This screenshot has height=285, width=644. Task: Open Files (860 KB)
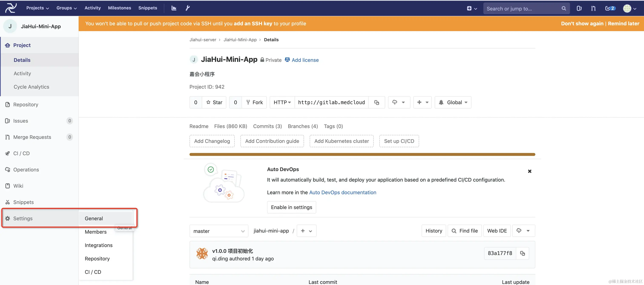pyautogui.click(x=230, y=126)
